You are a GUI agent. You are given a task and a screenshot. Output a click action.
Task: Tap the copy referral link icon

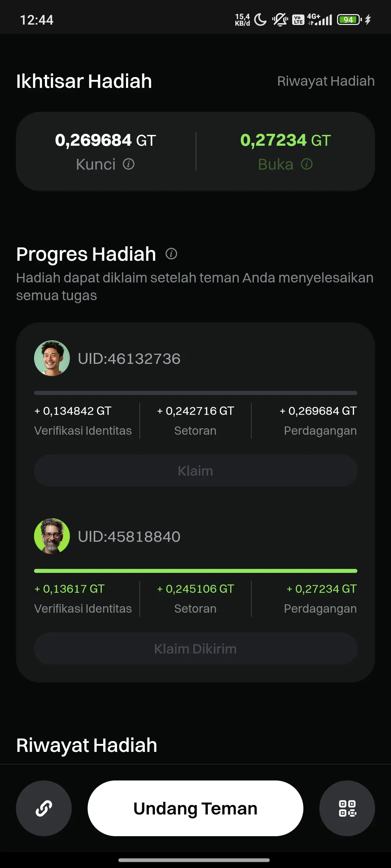click(44, 808)
